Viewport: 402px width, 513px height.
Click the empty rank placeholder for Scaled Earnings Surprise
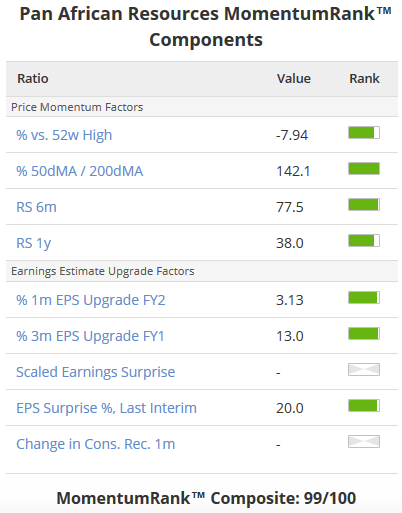(364, 370)
